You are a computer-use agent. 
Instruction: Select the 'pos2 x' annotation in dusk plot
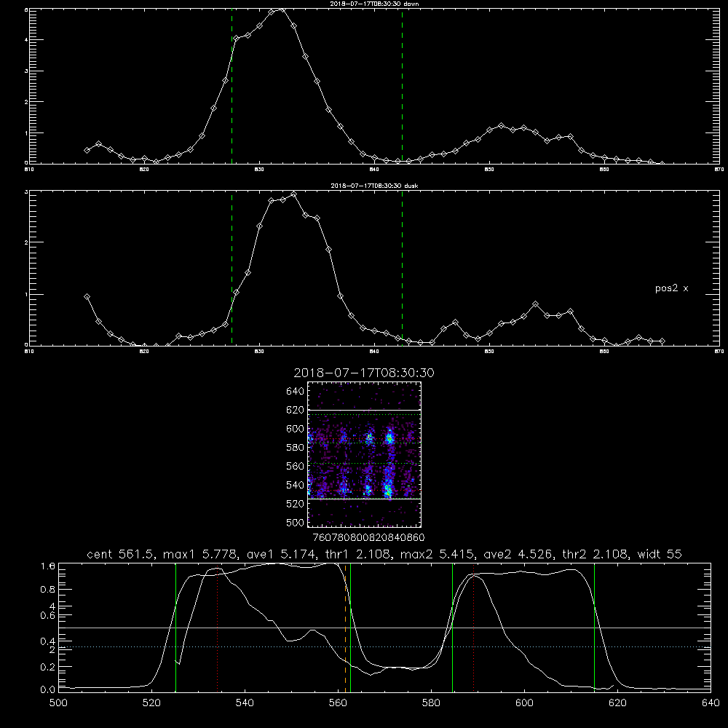(x=671, y=288)
